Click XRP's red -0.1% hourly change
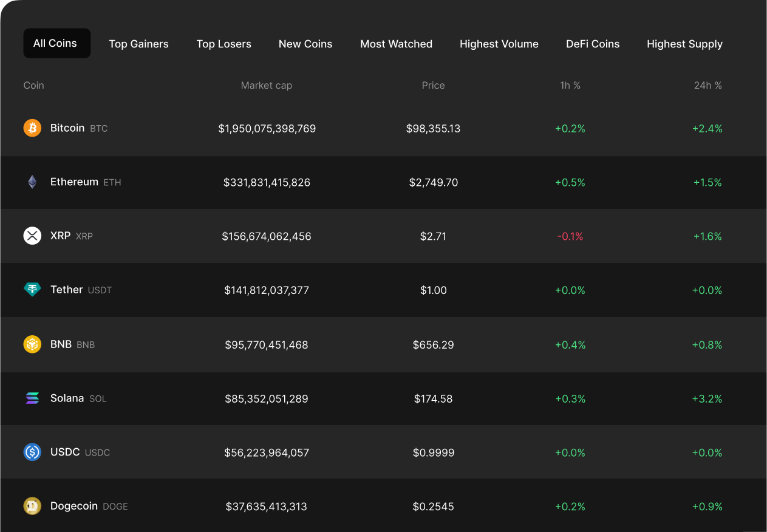The width and height of the screenshot is (767, 532). coord(570,236)
